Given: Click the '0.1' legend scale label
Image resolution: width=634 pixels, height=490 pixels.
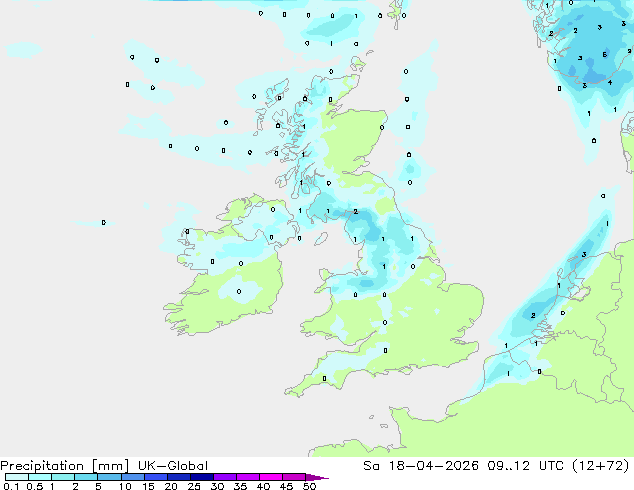Looking at the screenshot, I should pyautogui.click(x=11, y=486).
